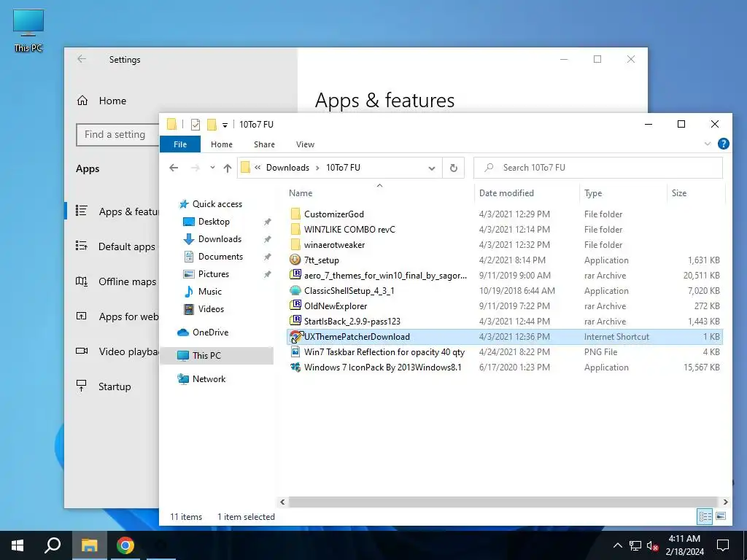This screenshot has width=747, height=560.
Task: Switch to large thumbnails view icon
Action: [x=721, y=516]
